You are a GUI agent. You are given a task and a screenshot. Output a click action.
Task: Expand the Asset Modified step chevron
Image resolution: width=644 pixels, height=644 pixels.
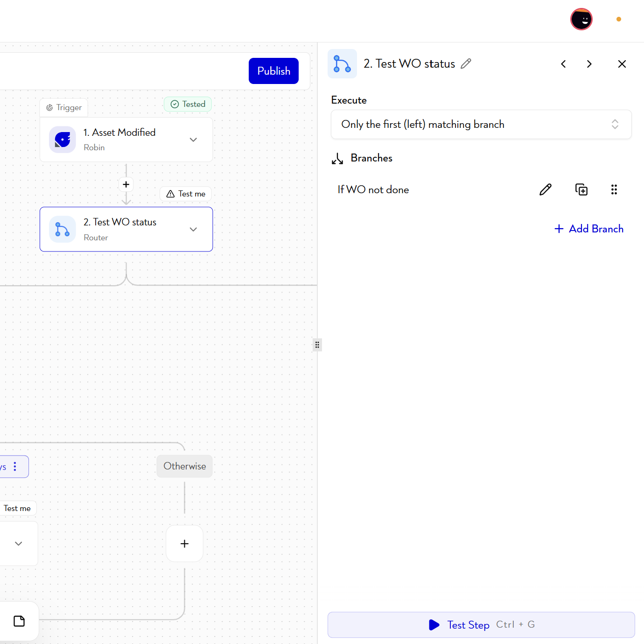pyautogui.click(x=193, y=140)
